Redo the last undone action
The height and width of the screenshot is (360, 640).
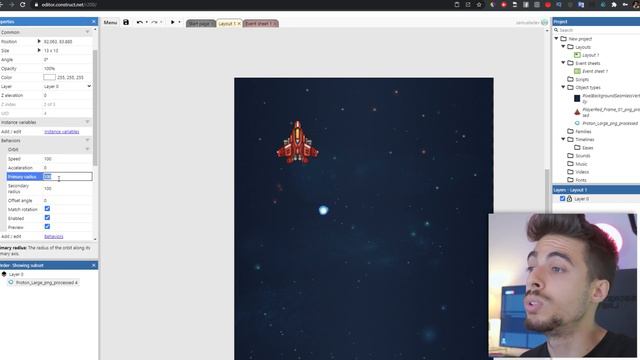[155, 22]
